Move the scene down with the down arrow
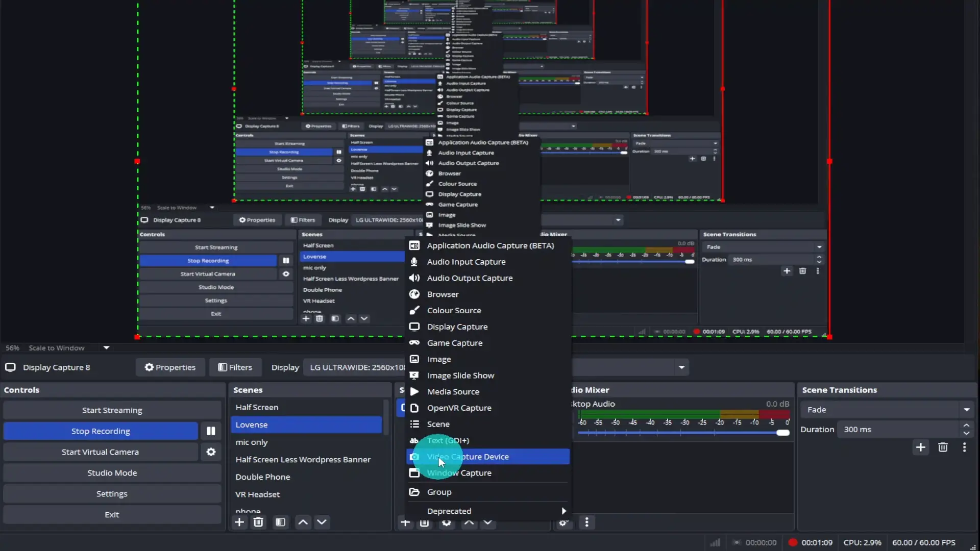The image size is (980, 551). point(322,522)
